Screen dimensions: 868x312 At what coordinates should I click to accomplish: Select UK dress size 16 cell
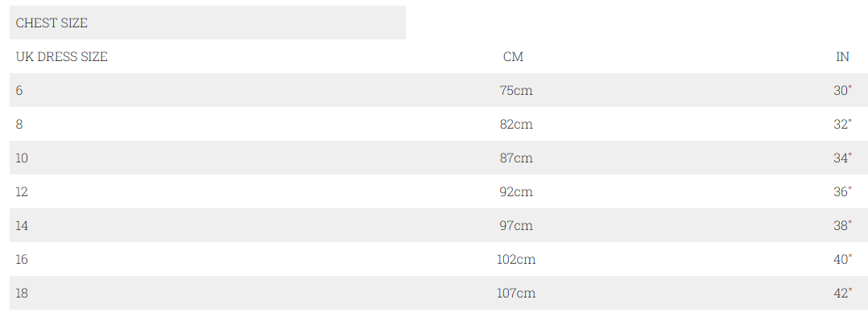coord(22,259)
